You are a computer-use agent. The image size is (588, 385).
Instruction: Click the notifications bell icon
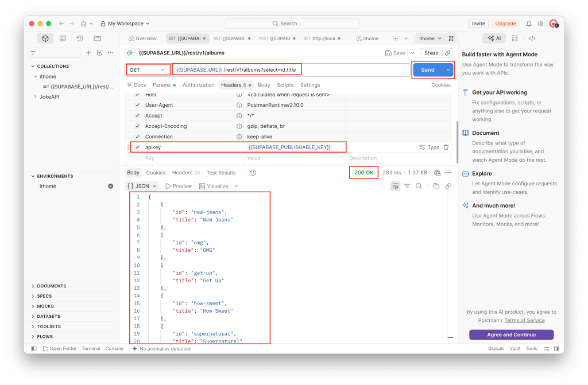pos(529,24)
